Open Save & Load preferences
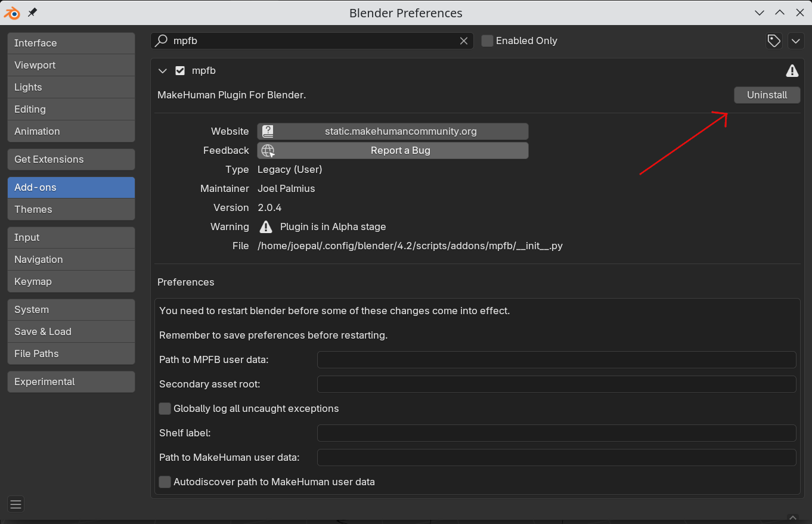Viewport: 812px width, 524px height. point(71,331)
